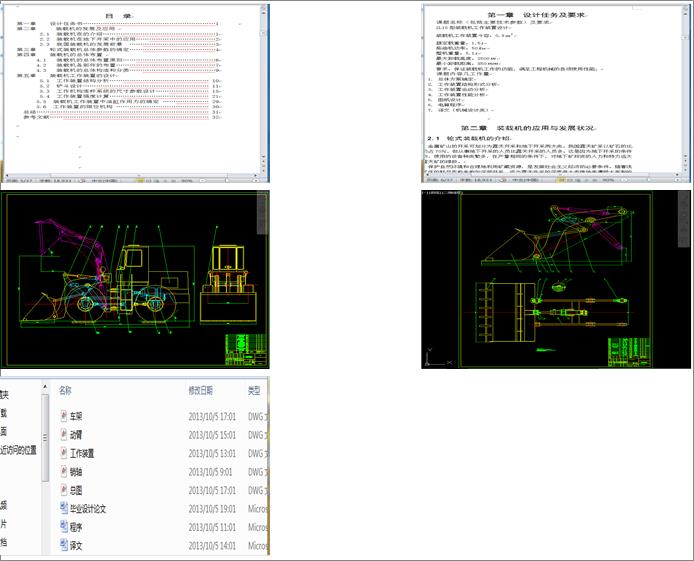Click the '2013/10/5 15:01' date of 动臂
The width and height of the screenshot is (694, 561).
212,435
